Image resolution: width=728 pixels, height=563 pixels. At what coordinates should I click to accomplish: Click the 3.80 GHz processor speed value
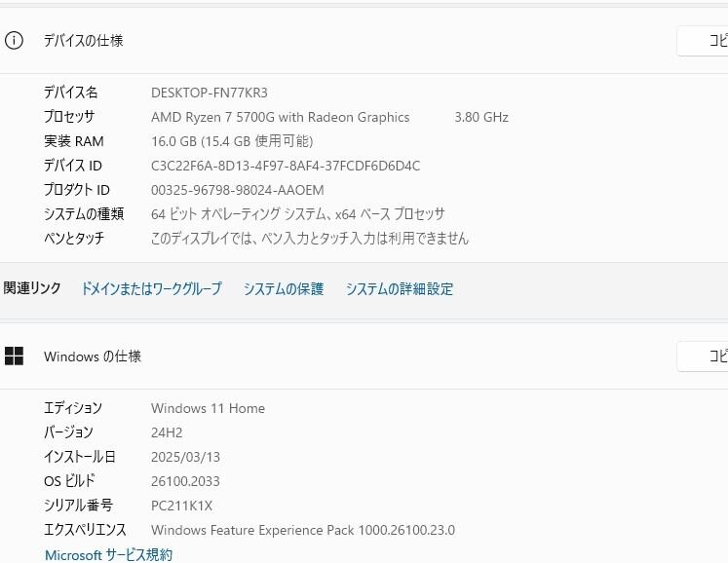pos(481,117)
